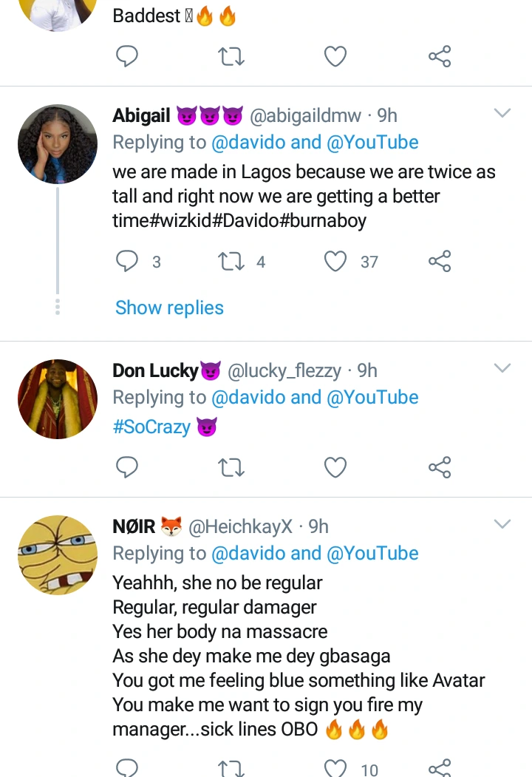Open the #SoCrazy hashtag
Viewport: 532px width, 777px height.
coord(151,427)
